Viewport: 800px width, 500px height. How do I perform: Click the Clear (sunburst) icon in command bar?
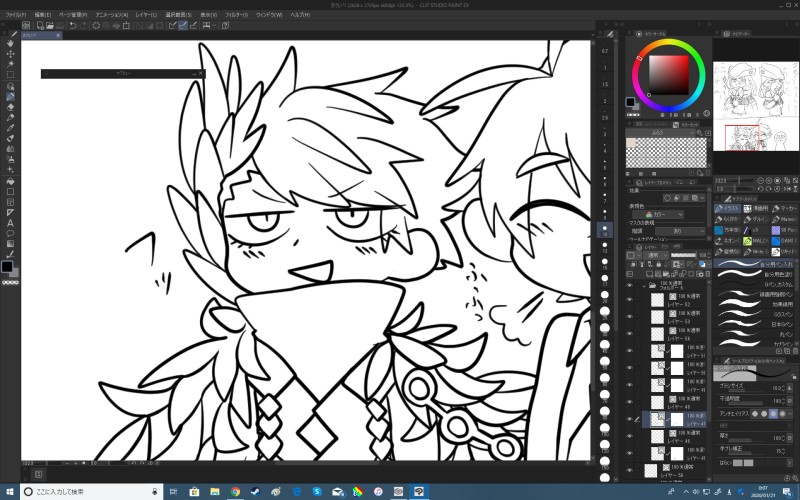(x=96, y=25)
